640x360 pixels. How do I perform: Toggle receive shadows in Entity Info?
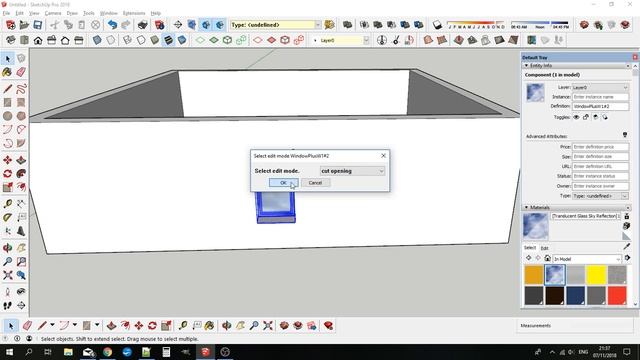click(x=595, y=117)
